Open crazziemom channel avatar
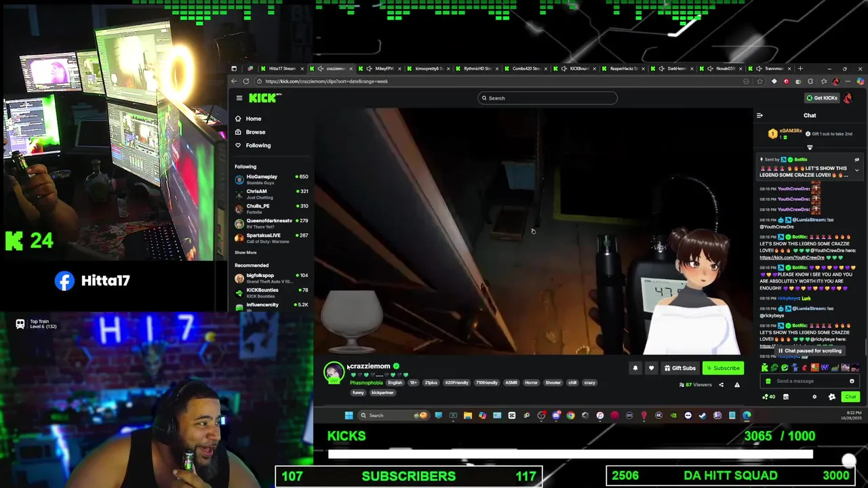The height and width of the screenshot is (488, 868). 333,372
